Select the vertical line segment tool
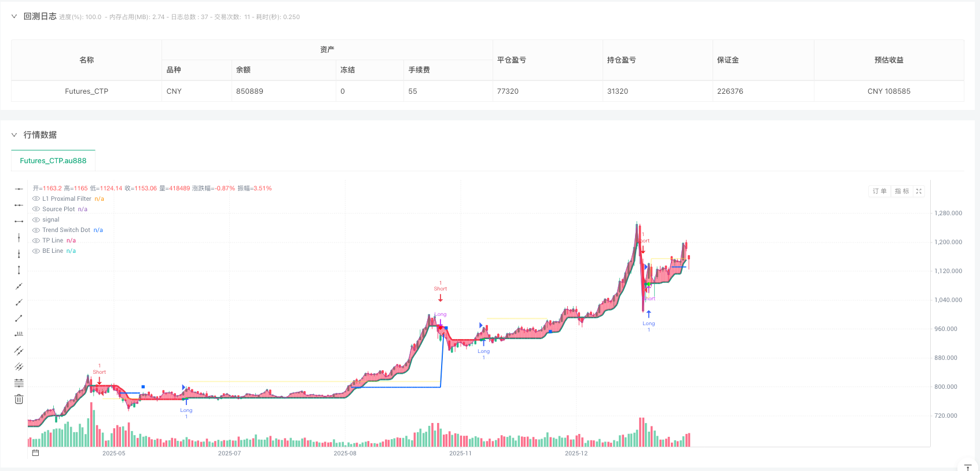 tap(19, 270)
